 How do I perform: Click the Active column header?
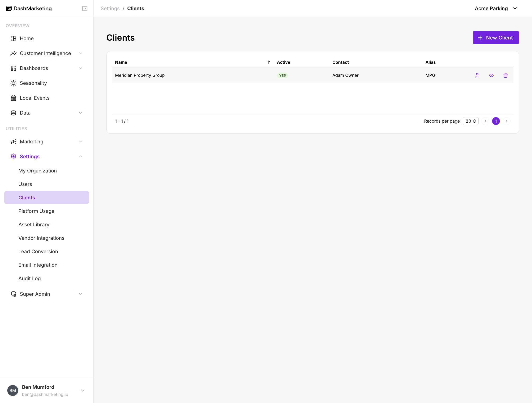[283, 62]
